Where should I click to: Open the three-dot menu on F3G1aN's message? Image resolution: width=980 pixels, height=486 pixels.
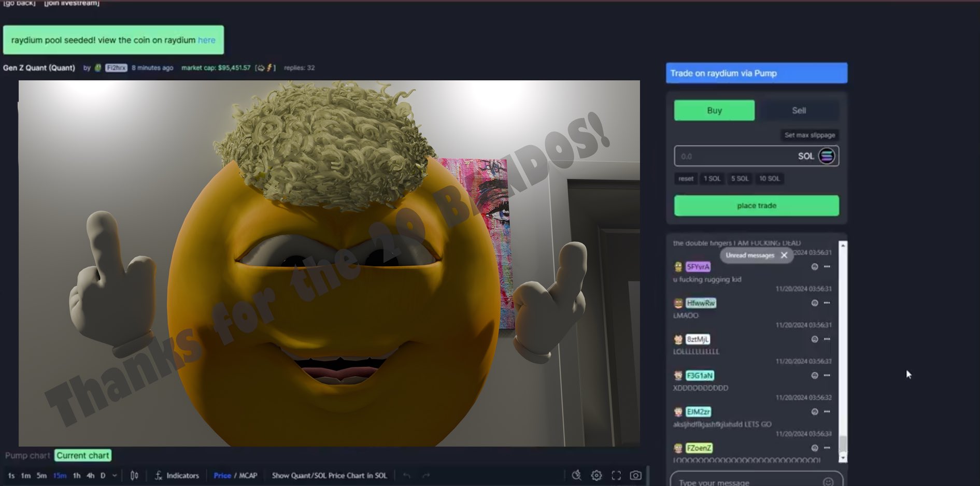(x=827, y=375)
